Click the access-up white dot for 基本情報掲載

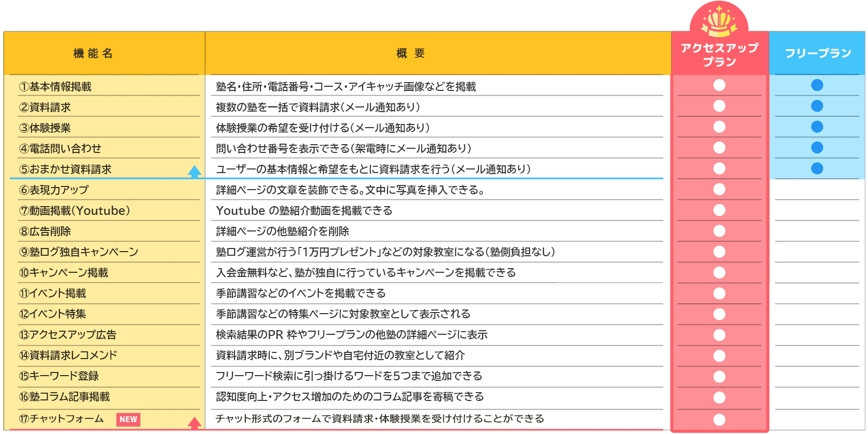tap(719, 85)
